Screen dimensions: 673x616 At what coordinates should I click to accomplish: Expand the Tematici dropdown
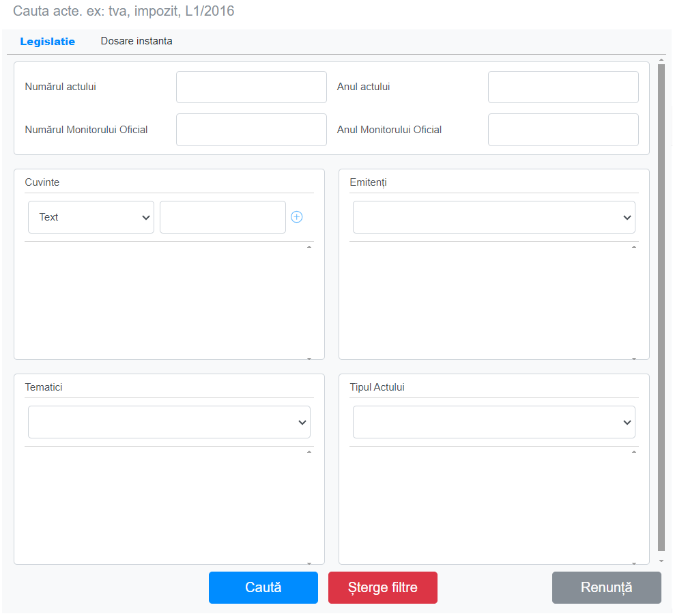(x=169, y=422)
